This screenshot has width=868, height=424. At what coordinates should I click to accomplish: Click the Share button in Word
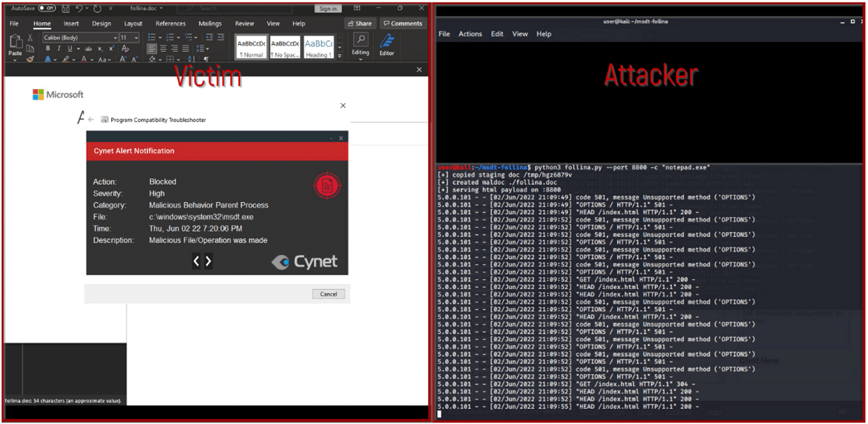(361, 24)
